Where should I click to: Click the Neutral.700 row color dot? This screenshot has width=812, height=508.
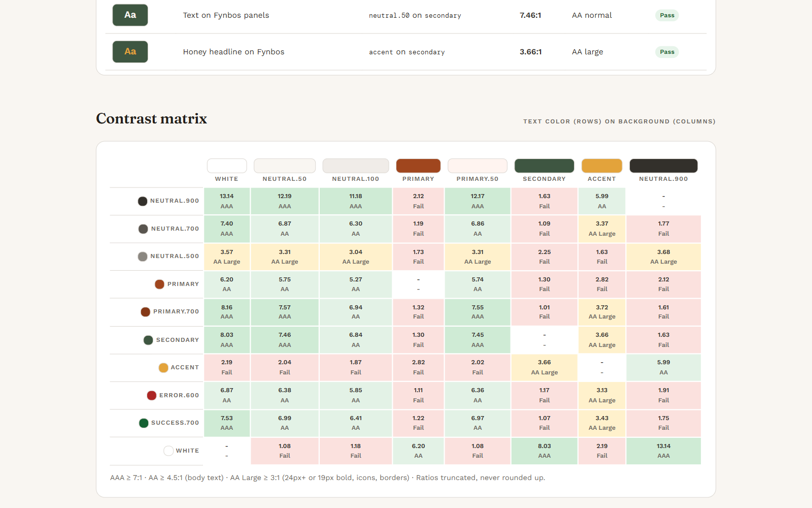(143, 229)
